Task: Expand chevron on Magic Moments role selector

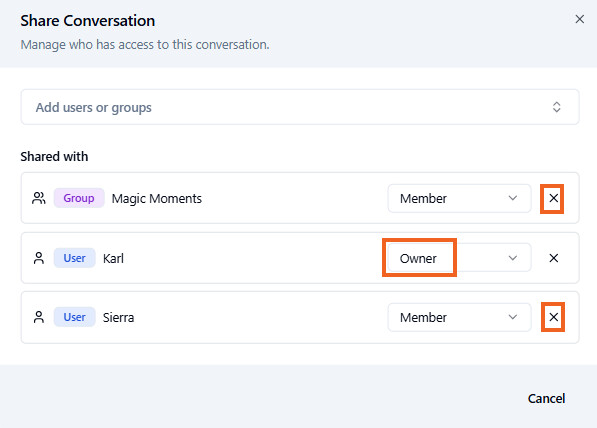Action: pos(512,198)
